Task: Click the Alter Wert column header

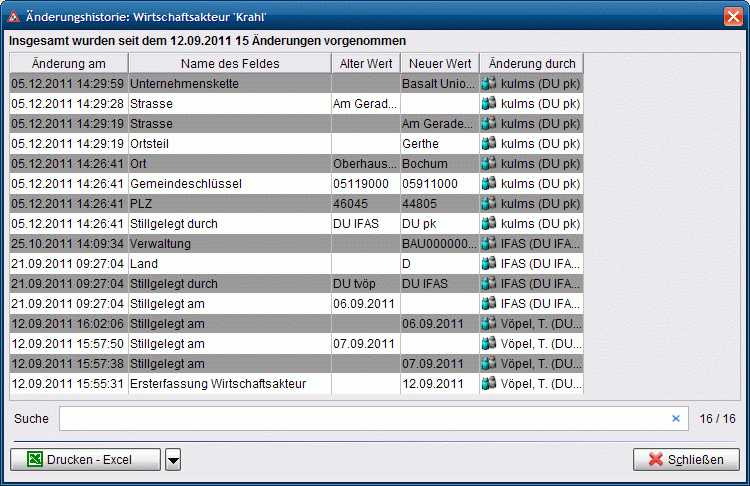Action: coord(365,64)
